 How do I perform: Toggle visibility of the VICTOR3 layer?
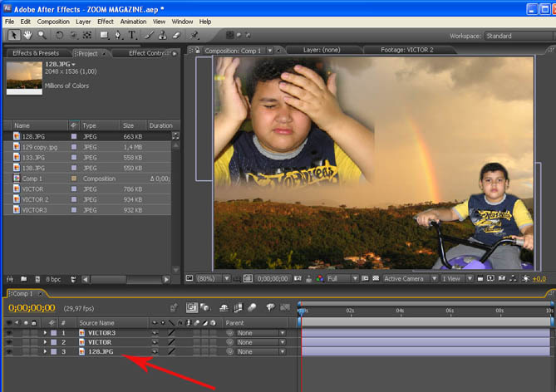10,332
